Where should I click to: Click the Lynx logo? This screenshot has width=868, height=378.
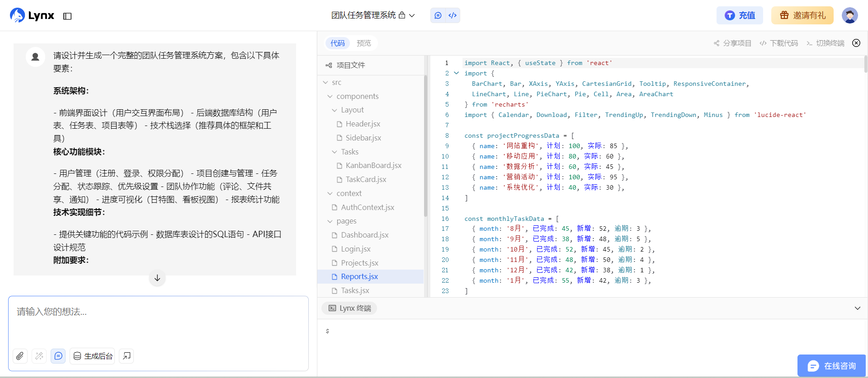(32, 15)
